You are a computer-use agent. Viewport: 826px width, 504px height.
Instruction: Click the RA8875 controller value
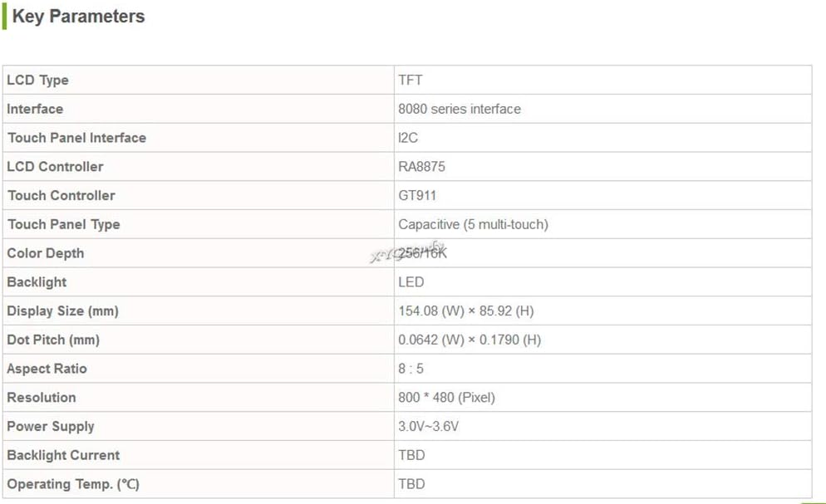click(x=421, y=167)
